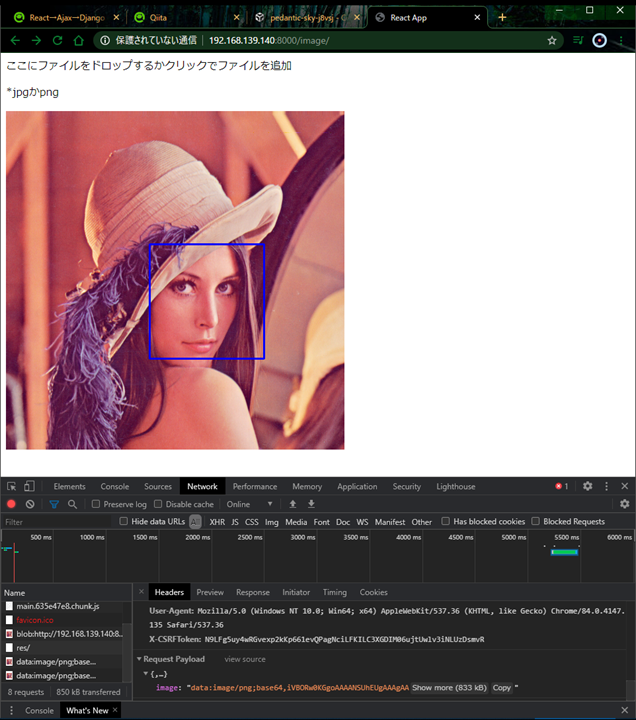
Task: Click the address bar URL
Action: click(x=269, y=41)
